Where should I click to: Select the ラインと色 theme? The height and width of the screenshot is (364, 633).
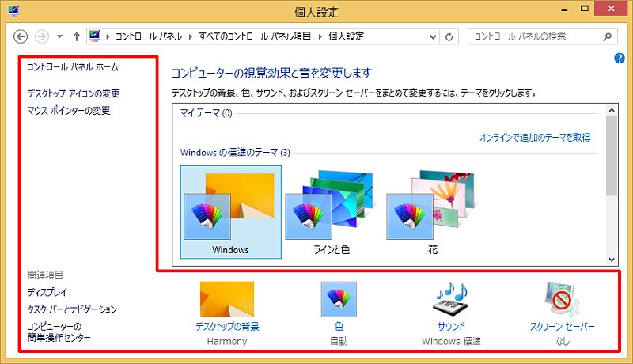tap(332, 212)
